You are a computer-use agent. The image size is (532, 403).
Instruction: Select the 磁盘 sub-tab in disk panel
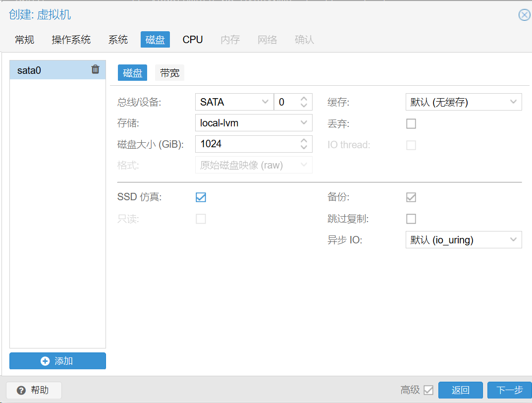(132, 73)
